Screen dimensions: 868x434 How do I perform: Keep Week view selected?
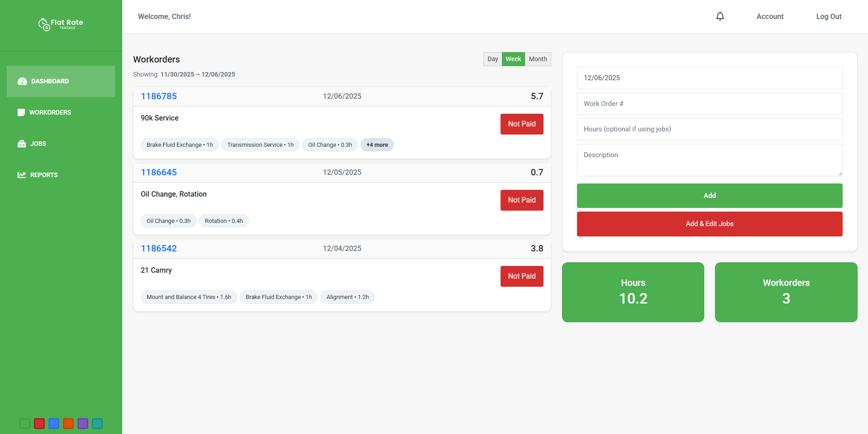coord(513,59)
